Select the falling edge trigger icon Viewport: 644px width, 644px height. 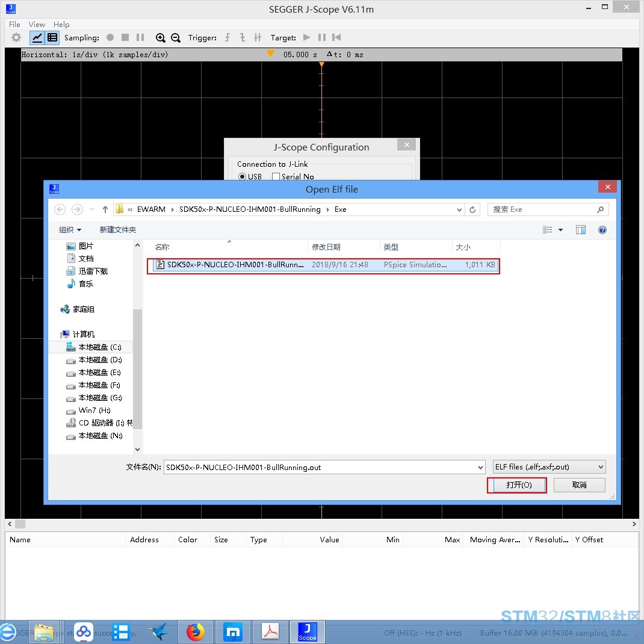coord(243,37)
